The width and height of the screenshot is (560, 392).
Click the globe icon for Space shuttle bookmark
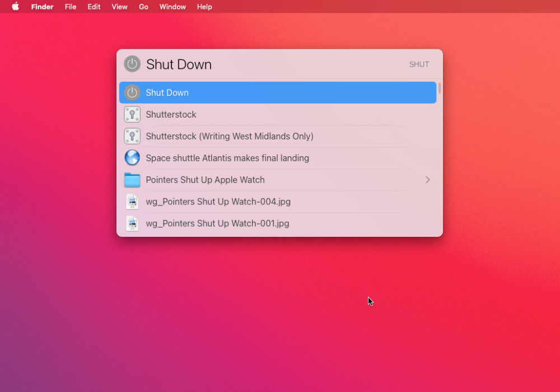132,158
